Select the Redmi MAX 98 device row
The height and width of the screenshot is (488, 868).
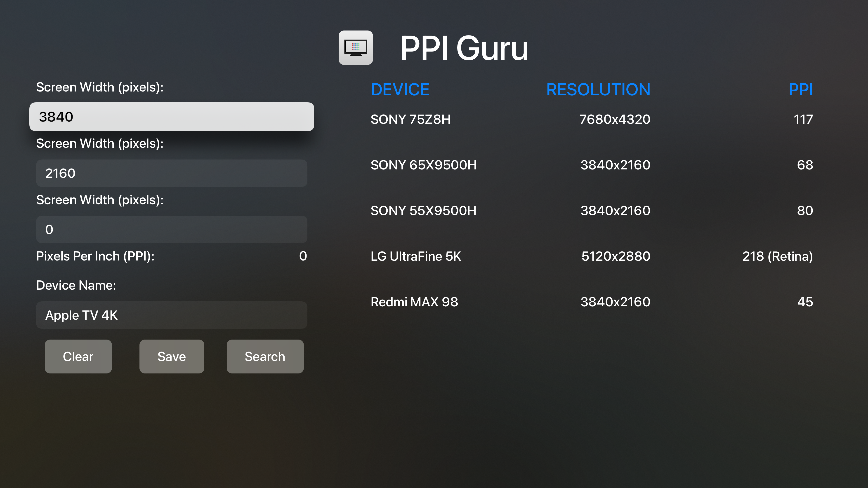coord(592,302)
